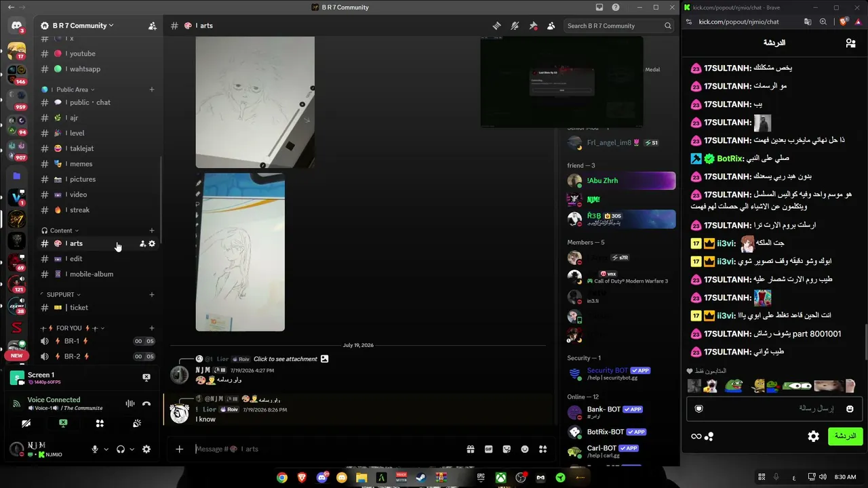Click the Kick chat message input field
The height and width of the screenshot is (488, 868).
[x=775, y=409]
